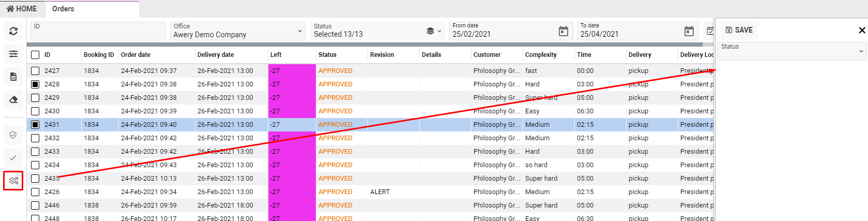868x221 pixels.
Task: Toggle the select-all checkbox in header
Action: pyautogui.click(x=35, y=55)
